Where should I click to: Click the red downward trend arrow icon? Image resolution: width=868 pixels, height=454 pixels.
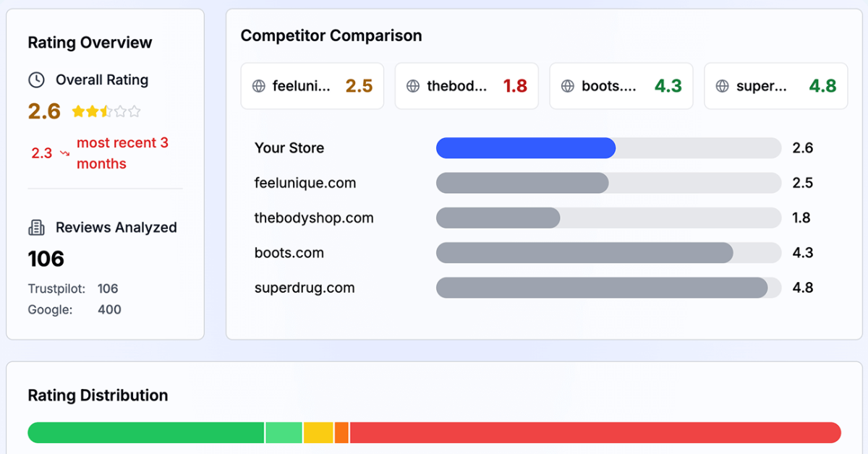(64, 153)
